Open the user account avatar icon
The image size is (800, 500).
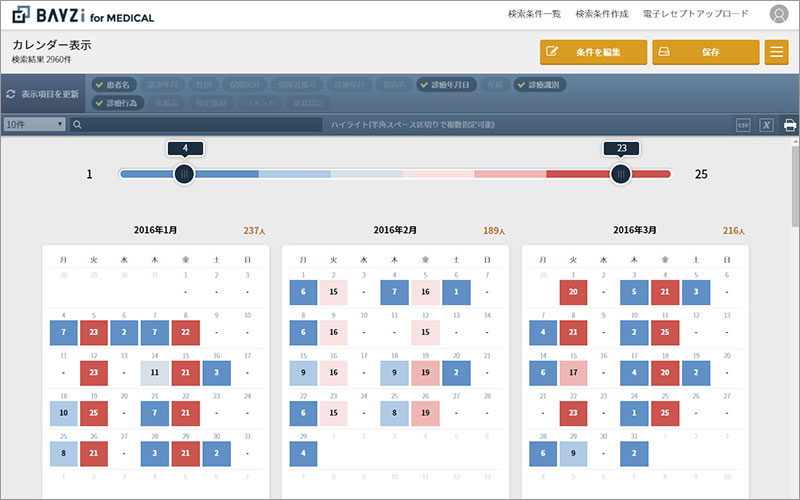(779, 14)
